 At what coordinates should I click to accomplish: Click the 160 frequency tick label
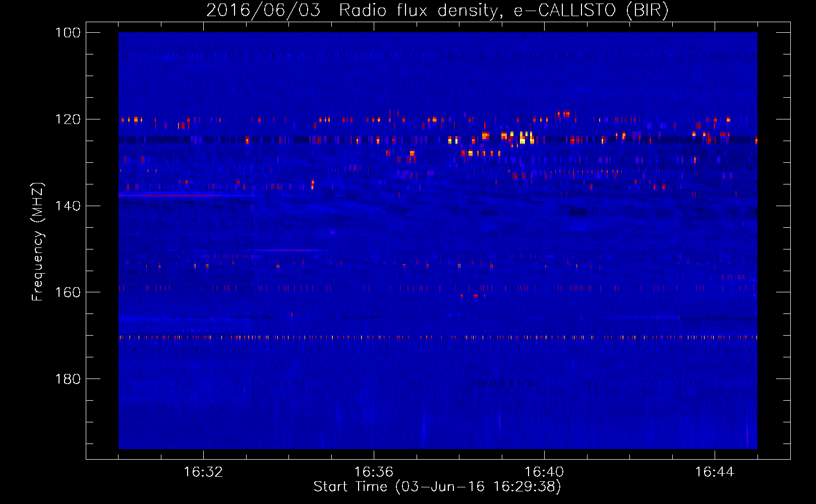68,292
